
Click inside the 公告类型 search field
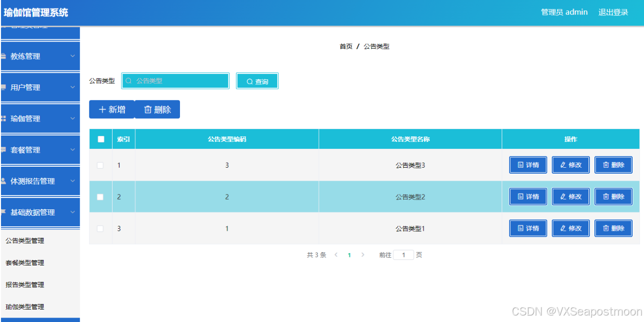176,81
